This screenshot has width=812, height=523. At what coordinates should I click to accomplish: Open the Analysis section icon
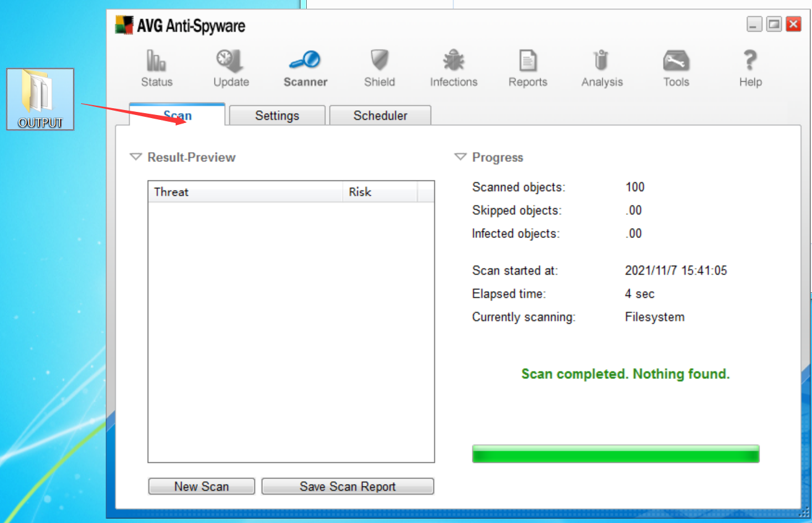[x=602, y=61]
